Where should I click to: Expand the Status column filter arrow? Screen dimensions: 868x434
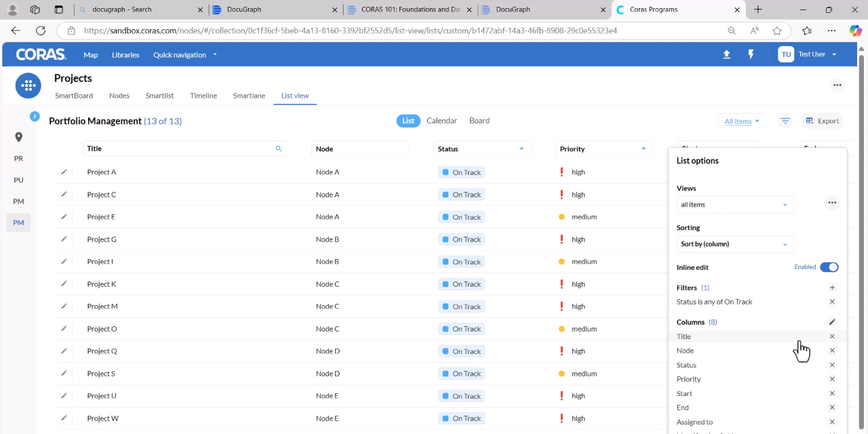tap(521, 149)
